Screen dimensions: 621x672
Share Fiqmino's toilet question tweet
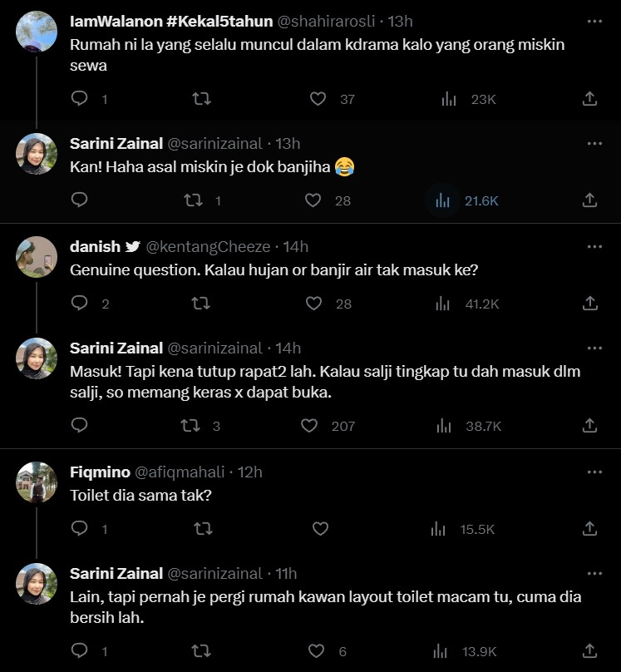pyautogui.click(x=589, y=529)
